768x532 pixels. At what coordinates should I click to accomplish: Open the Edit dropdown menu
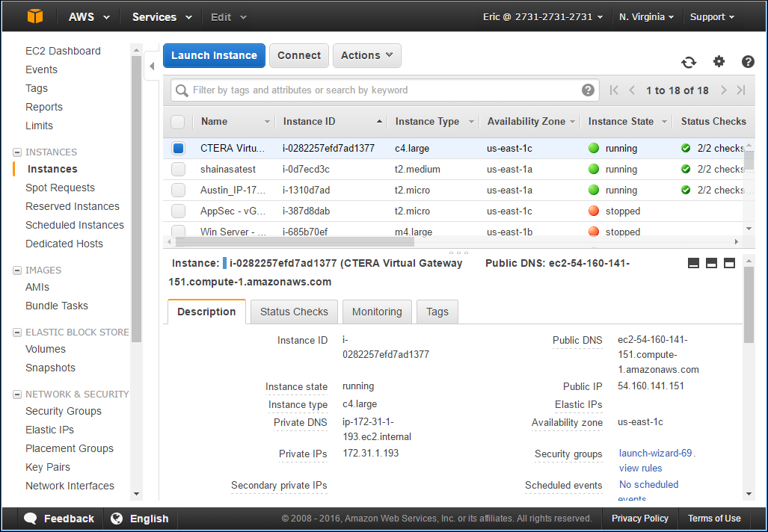[x=229, y=17]
